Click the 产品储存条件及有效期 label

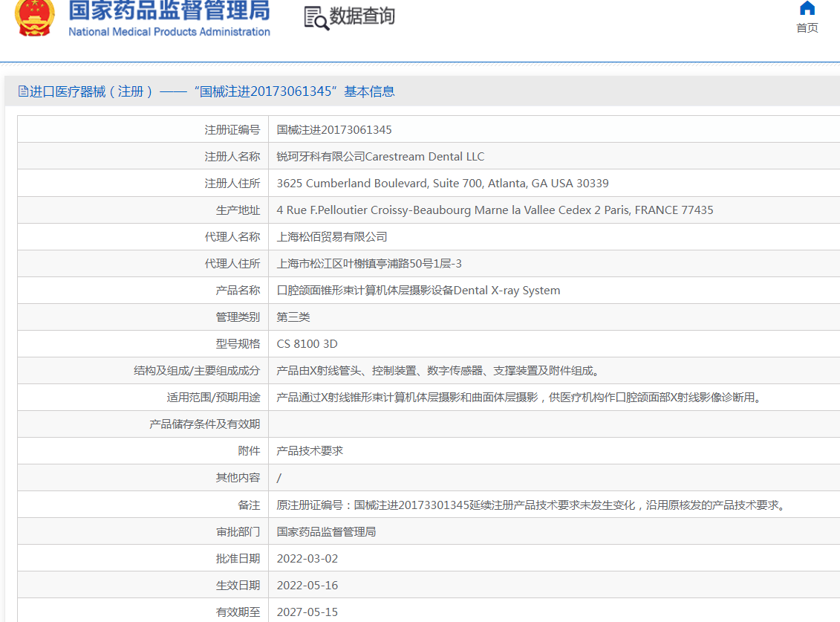205,424
